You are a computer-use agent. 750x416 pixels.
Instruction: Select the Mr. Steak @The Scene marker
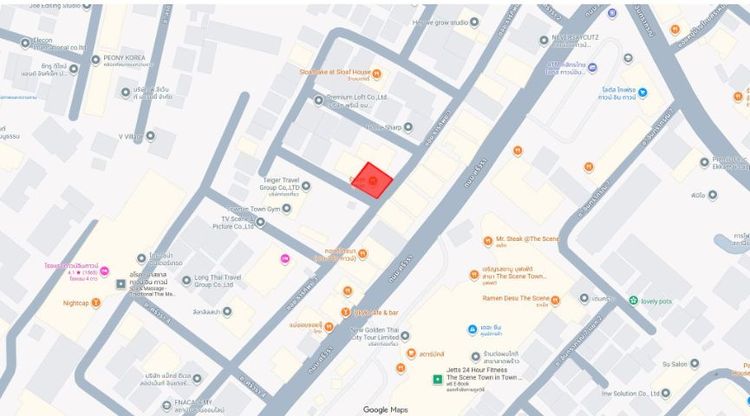pyautogui.click(x=488, y=241)
